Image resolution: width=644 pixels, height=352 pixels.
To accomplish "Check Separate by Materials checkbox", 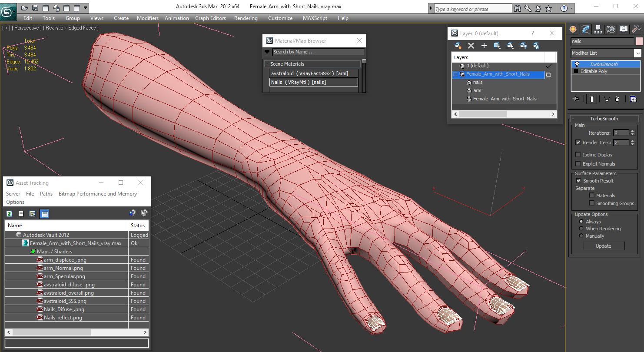I will [x=591, y=196].
